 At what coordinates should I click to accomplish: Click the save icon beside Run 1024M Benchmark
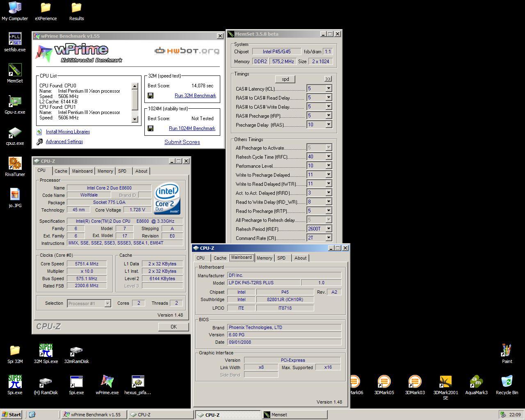tap(151, 128)
